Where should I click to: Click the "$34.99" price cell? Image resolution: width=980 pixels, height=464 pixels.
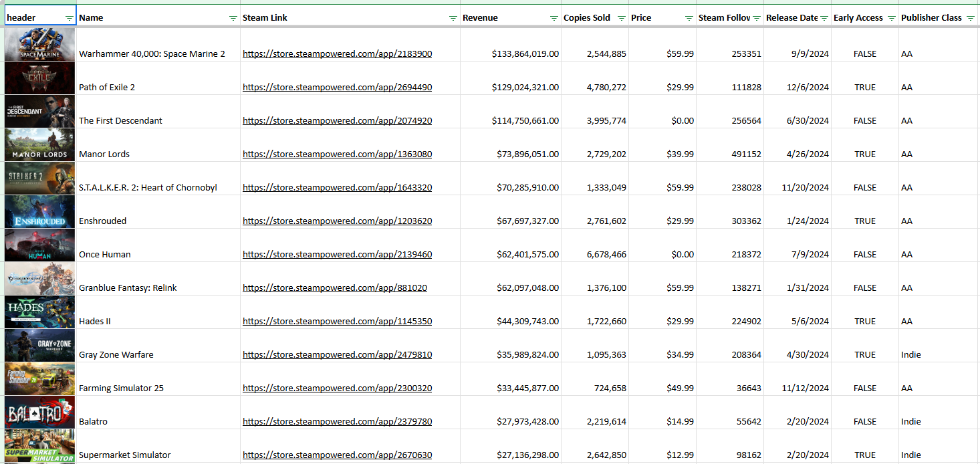tap(662, 346)
